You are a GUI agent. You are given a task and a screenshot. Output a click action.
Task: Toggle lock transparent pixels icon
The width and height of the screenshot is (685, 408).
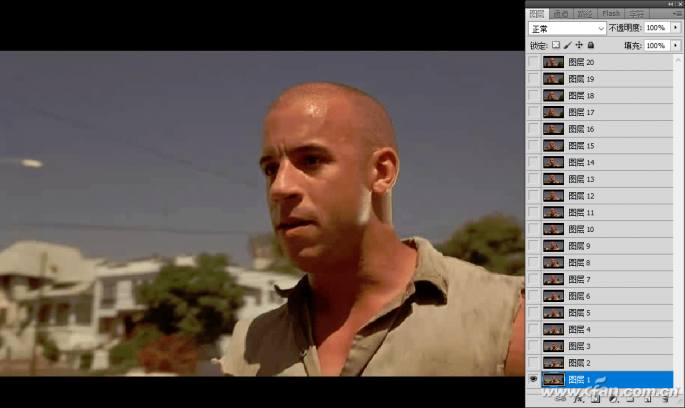(x=556, y=45)
